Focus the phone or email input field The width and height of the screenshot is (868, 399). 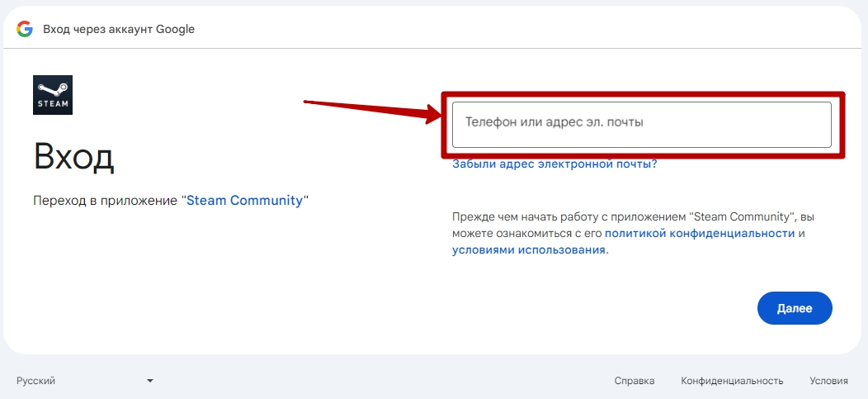pos(642,125)
